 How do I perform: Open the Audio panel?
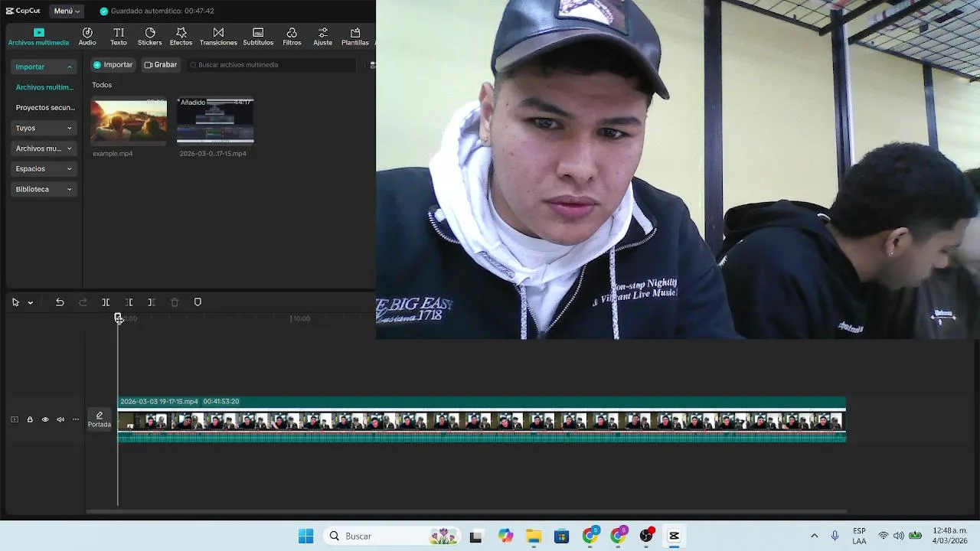87,36
